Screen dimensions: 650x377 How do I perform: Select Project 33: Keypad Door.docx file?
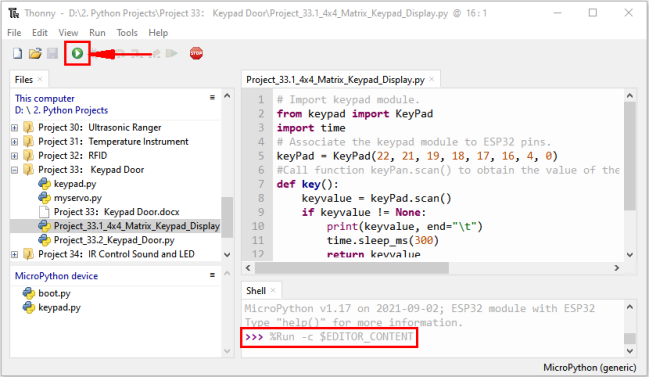[116, 212]
